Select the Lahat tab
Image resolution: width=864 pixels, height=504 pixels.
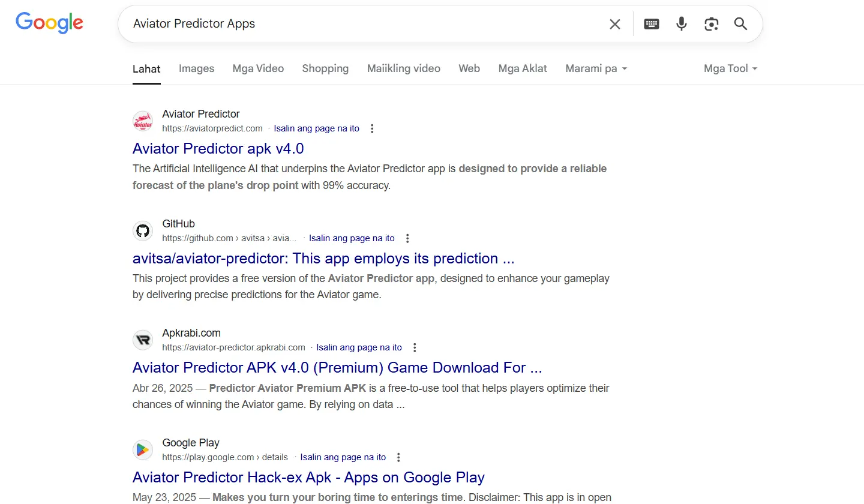click(x=146, y=68)
